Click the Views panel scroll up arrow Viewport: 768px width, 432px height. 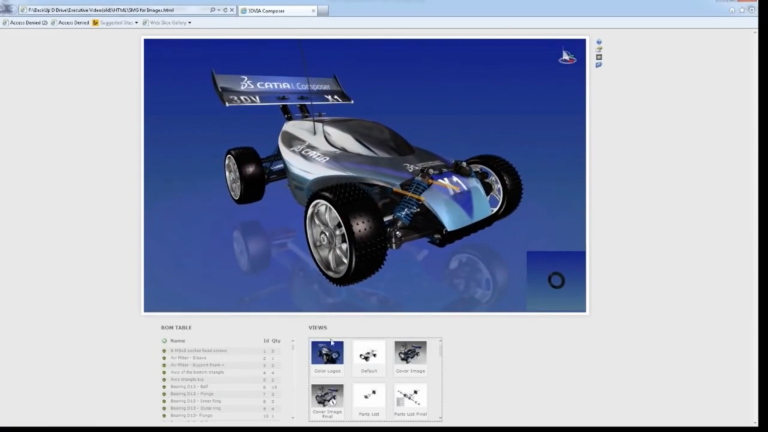point(440,341)
